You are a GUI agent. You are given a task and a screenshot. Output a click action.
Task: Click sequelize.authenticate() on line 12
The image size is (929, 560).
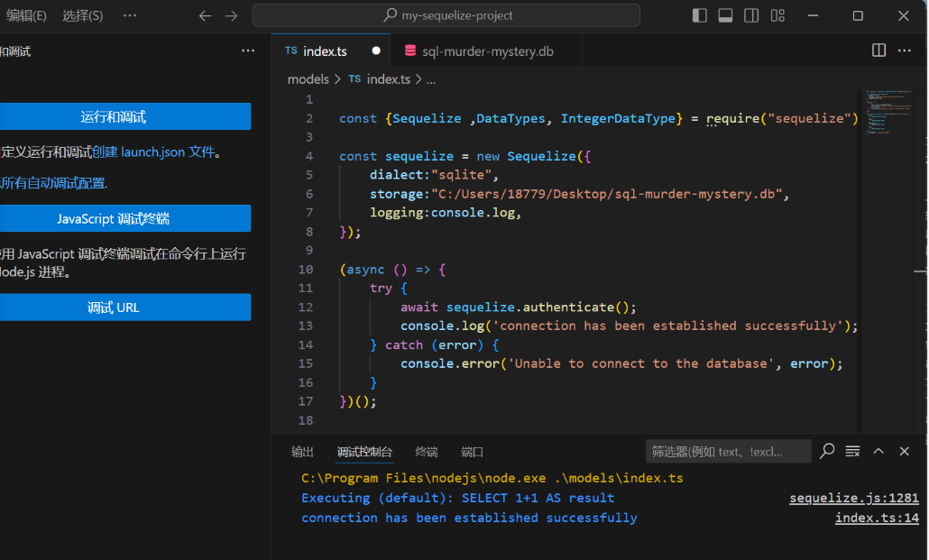pos(541,308)
